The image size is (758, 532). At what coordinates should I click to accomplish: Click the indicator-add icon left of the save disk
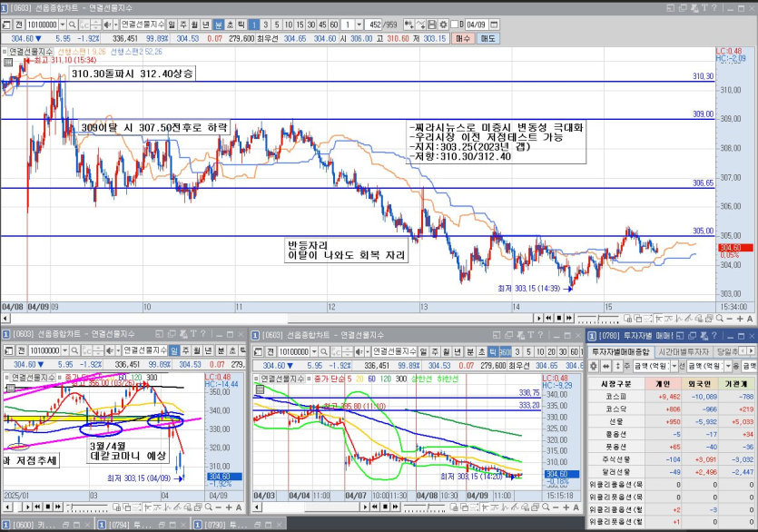(408, 25)
